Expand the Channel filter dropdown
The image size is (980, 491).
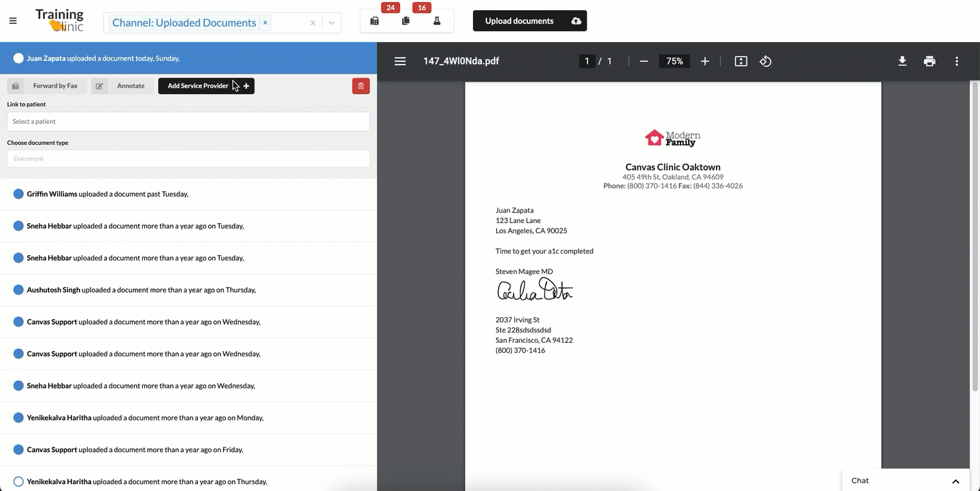click(x=331, y=22)
